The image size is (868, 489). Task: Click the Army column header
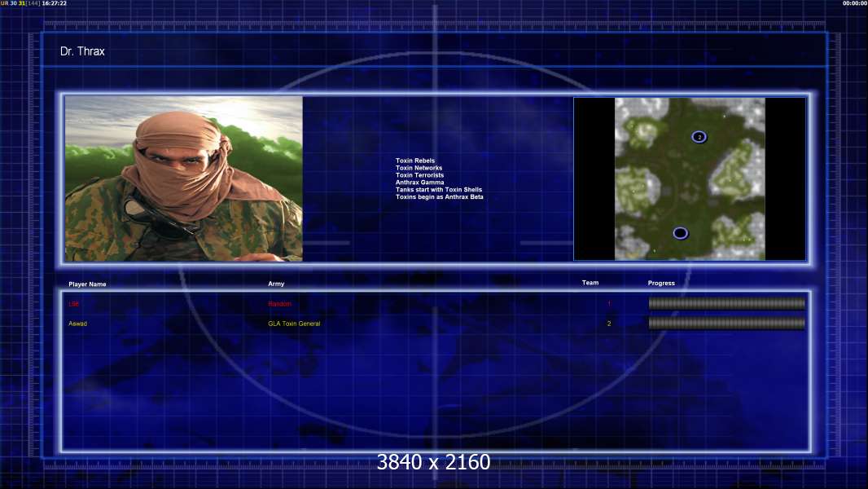click(x=276, y=284)
